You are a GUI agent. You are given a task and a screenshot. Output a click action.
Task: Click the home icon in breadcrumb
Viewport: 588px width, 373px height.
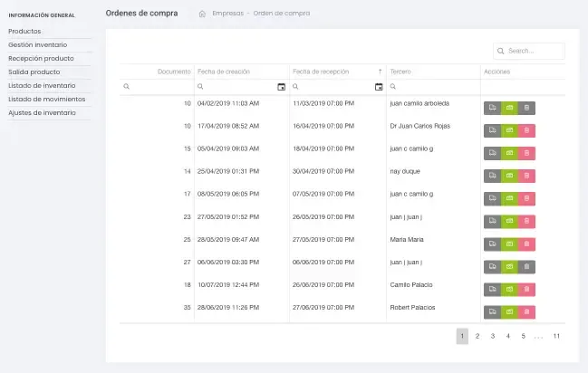202,14
